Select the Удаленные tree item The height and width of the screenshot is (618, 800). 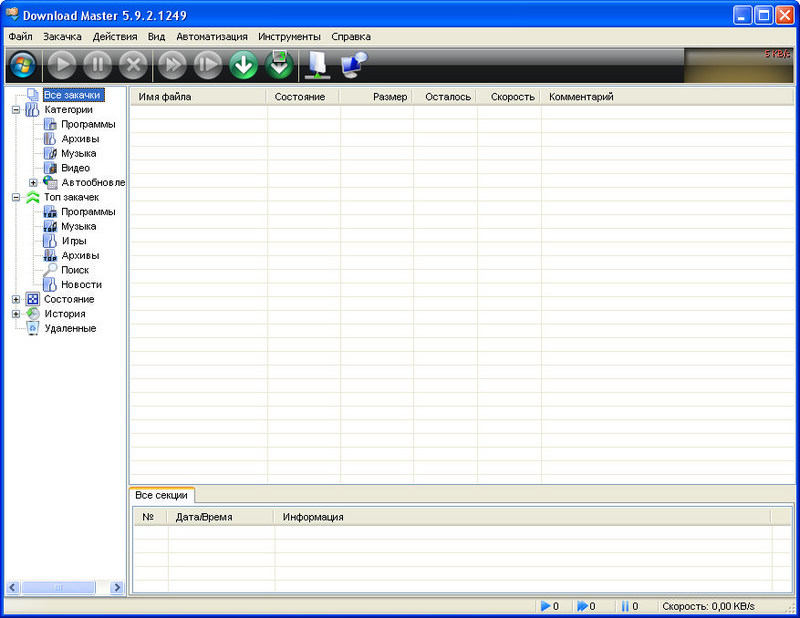pyautogui.click(x=70, y=328)
